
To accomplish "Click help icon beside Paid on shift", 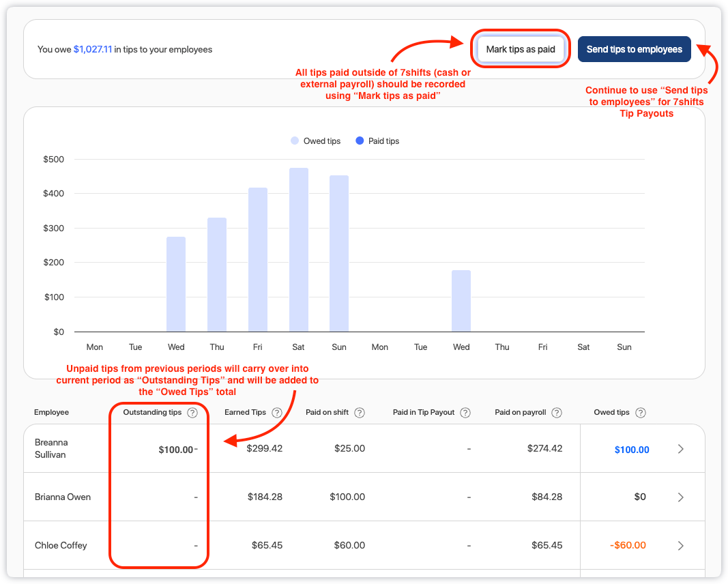I will (x=360, y=413).
